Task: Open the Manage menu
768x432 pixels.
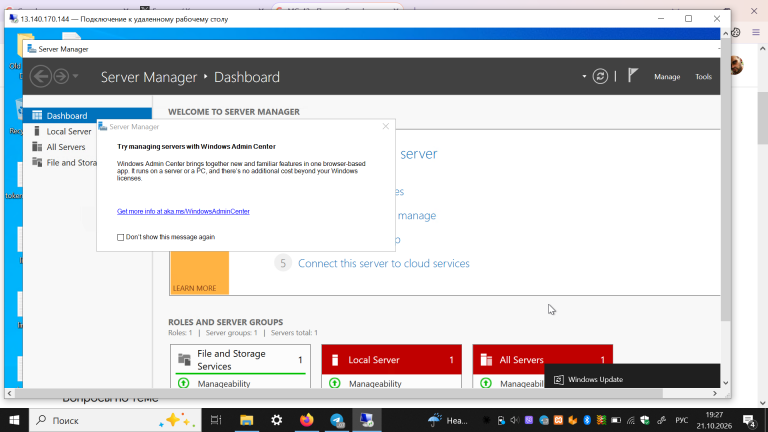Action: coord(667,77)
